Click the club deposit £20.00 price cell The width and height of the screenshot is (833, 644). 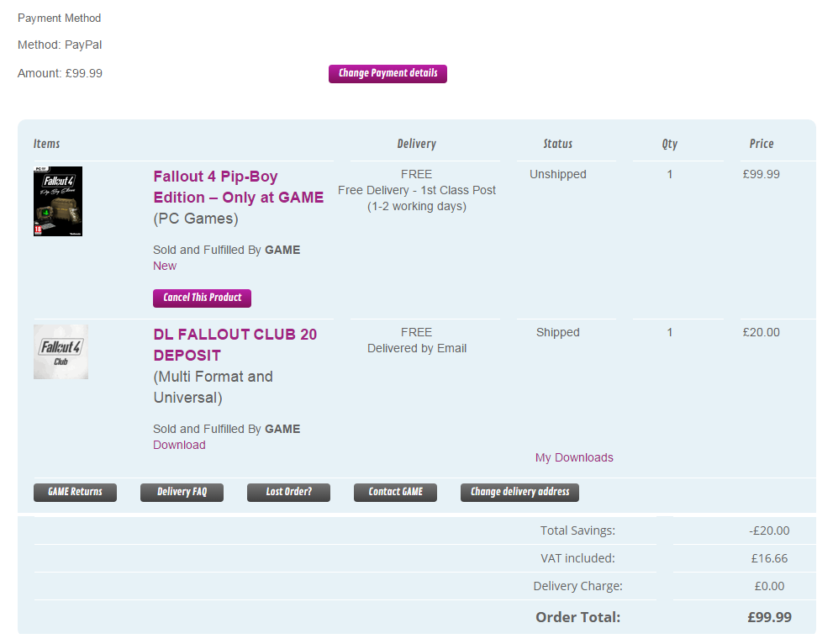(x=762, y=332)
